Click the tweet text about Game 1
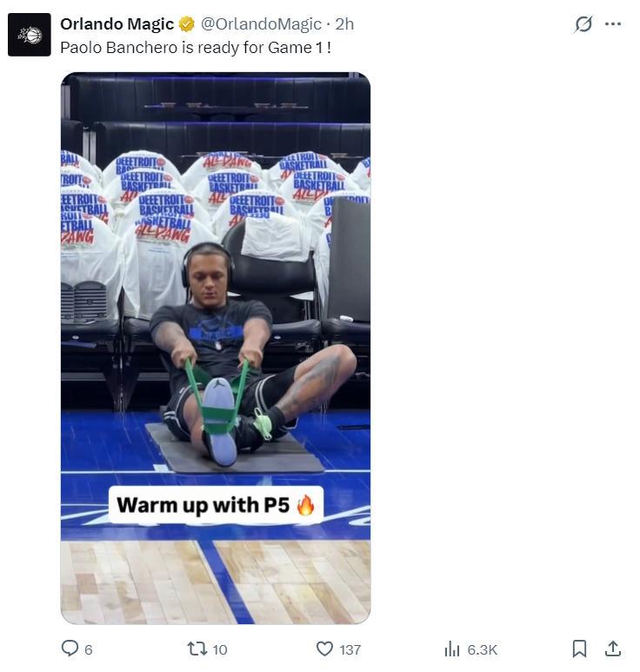This screenshot has height=672, width=640. [x=196, y=48]
